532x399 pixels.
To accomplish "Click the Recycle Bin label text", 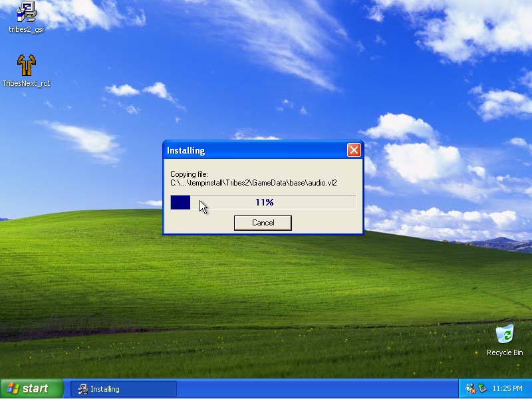I will 505,352.
